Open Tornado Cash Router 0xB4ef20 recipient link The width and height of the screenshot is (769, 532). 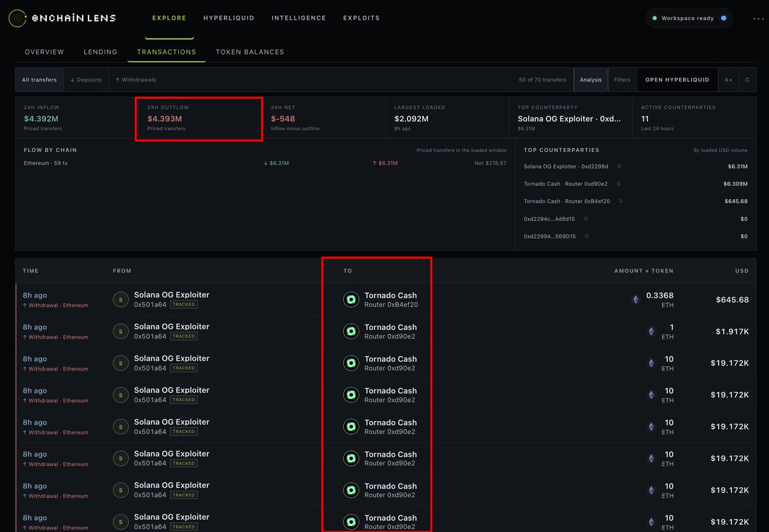click(x=391, y=300)
